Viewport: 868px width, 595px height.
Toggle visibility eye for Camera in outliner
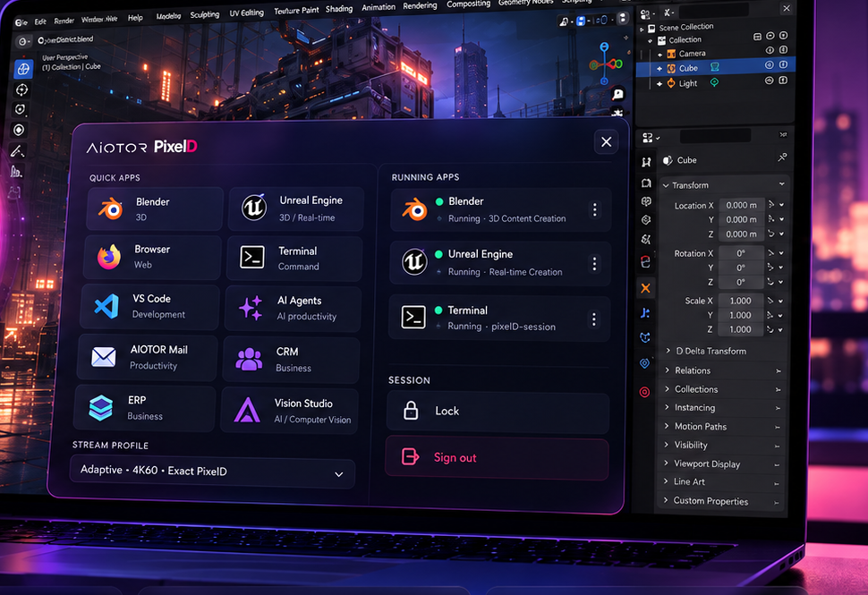770,50
